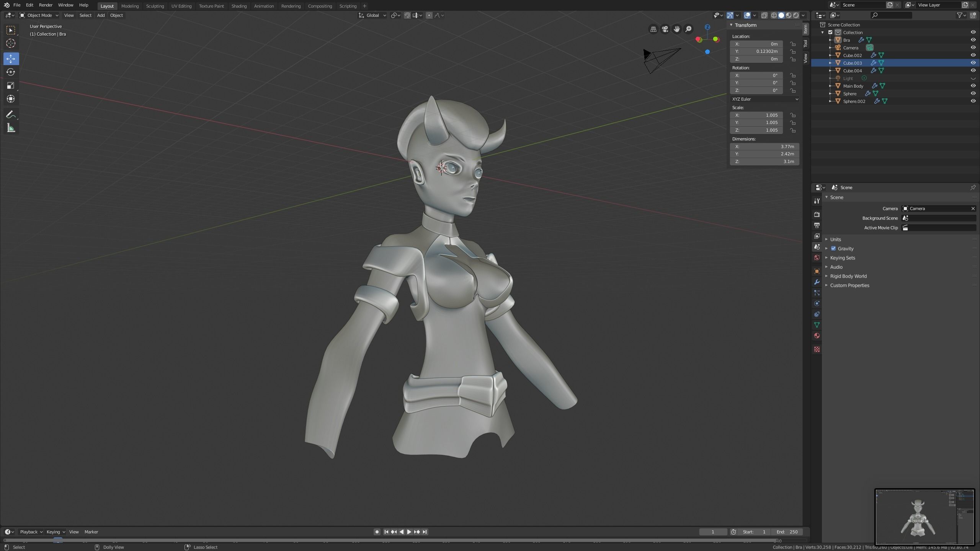The image size is (980, 551).
Task: Switch to the Sculpting workspace tab
Action: coord(155,6)
